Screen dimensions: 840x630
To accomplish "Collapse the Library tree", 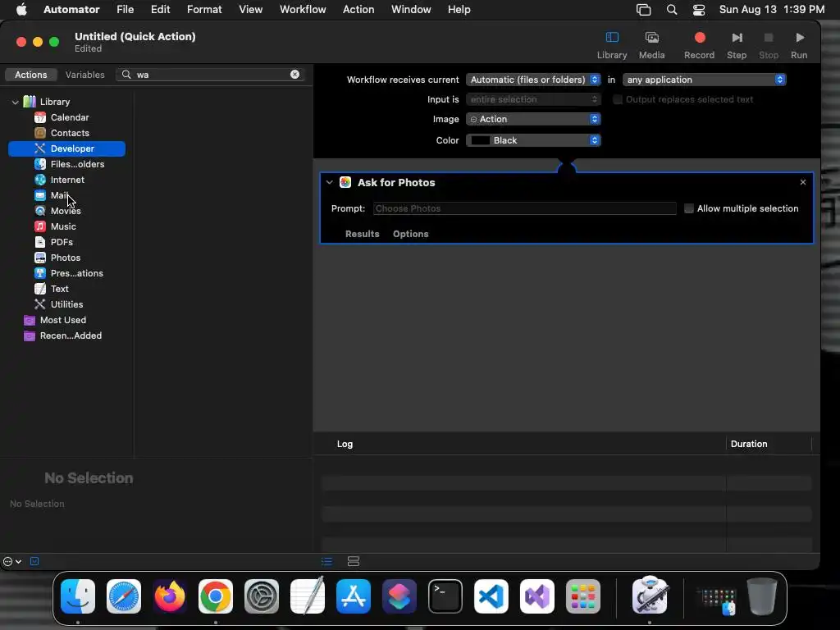I will [15, 102].
